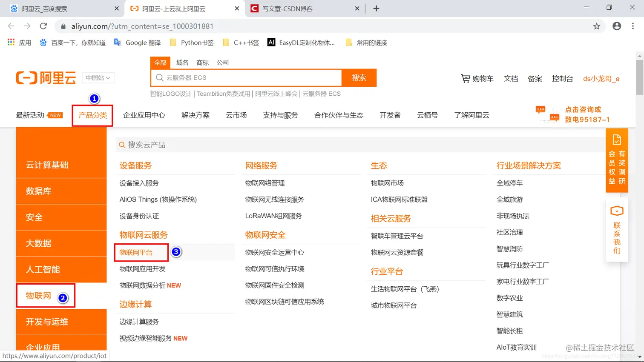The width and height of the screenshot is (644, 362).
Task: Click the page vertical scrollbar
Action: pyautogui.click(x=640, y=77)
